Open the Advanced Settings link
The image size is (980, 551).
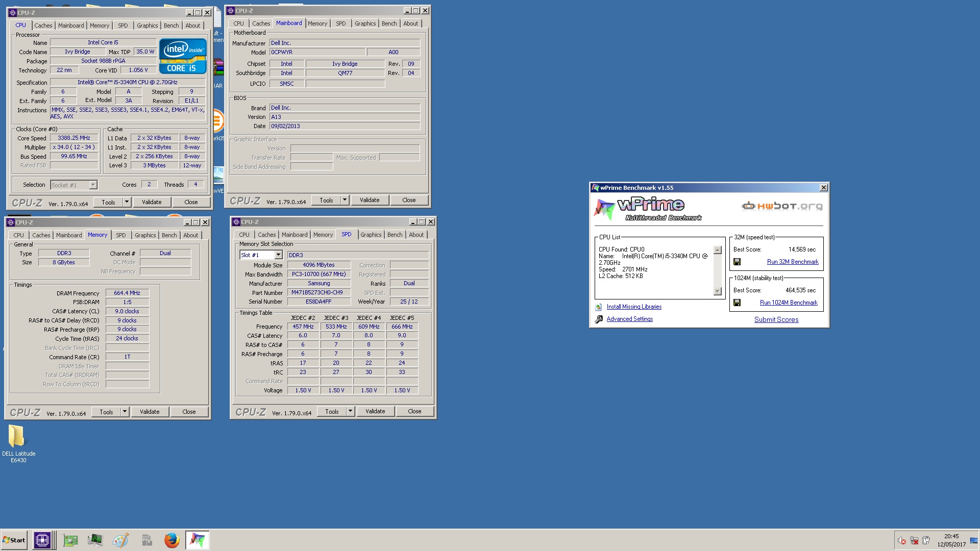tap(630, 319)
